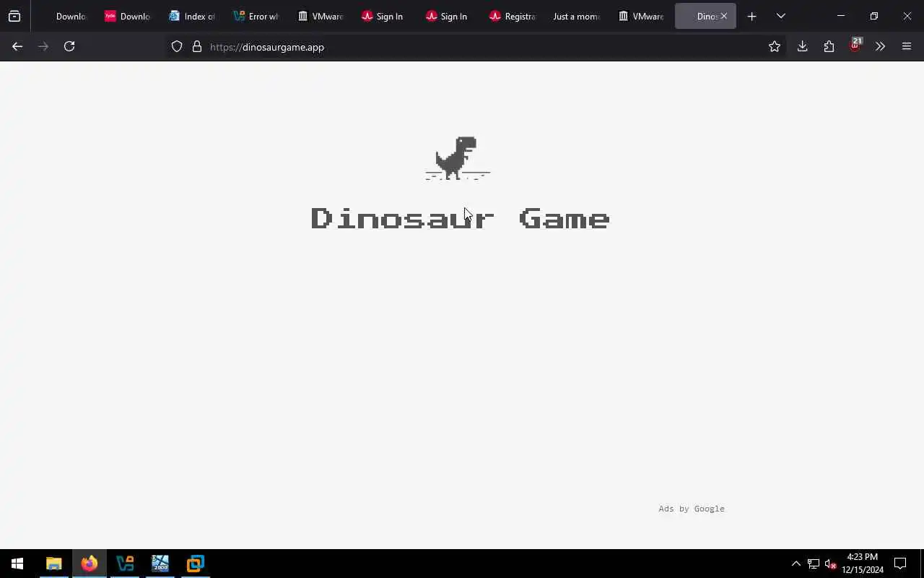The image size is (924, 578).
Task: Open the Downloads panel
Action: 802,46
